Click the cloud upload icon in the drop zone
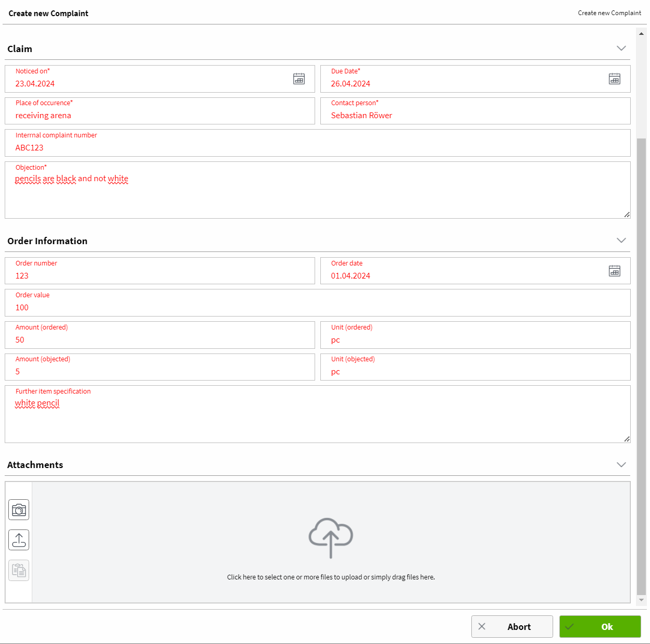Screen dimensions: 650x644 (x=331, y=538)
